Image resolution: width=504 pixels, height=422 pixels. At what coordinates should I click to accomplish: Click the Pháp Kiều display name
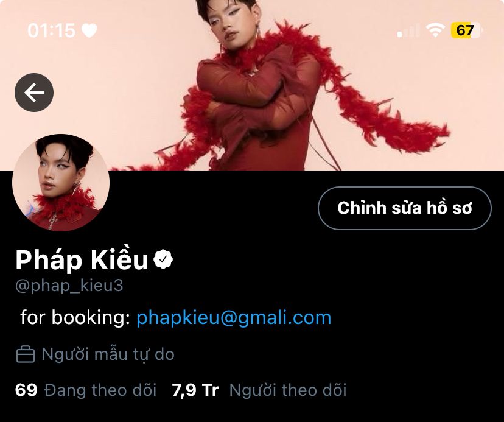(82, 260)
